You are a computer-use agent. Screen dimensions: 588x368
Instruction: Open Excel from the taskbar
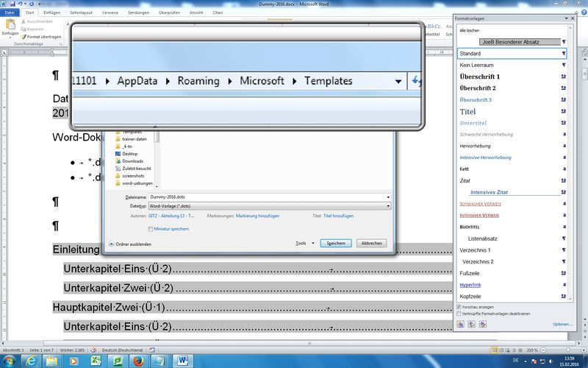pos(96,361)
